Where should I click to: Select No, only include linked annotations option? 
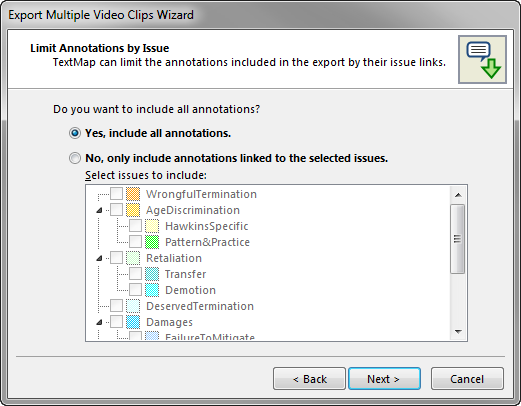click(x=75, y=158)
